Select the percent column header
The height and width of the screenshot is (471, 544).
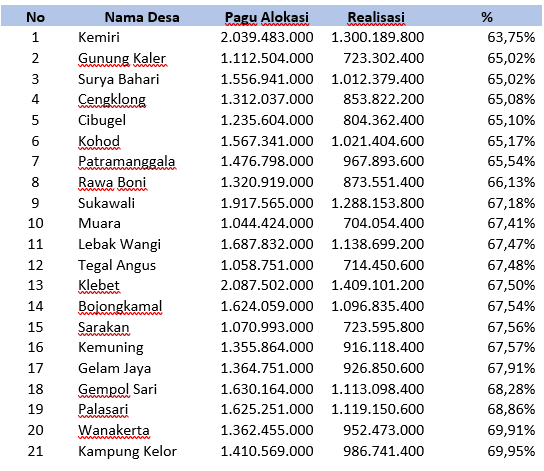[x=487, y=17]
